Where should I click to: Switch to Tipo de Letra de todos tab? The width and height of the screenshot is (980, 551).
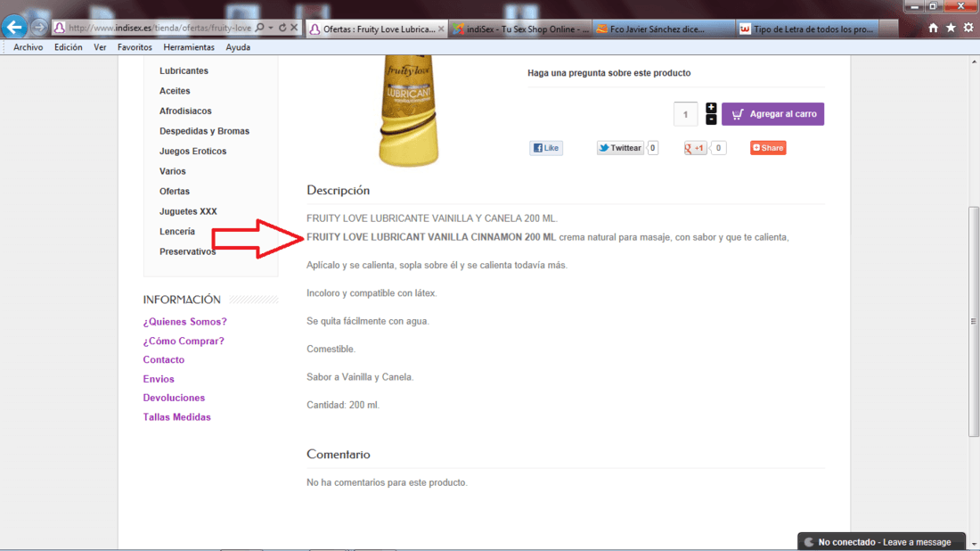pos(807,29)
